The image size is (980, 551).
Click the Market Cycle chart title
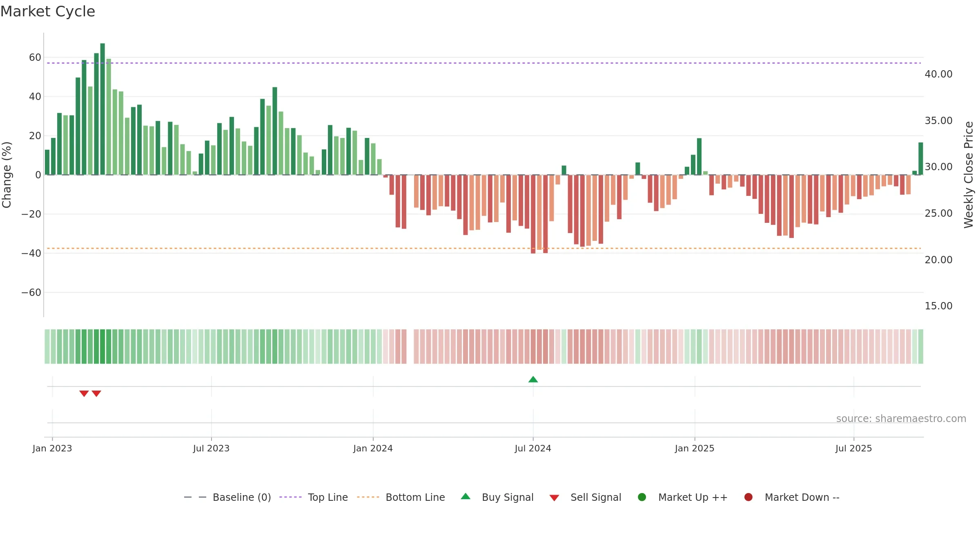[48, 11]
